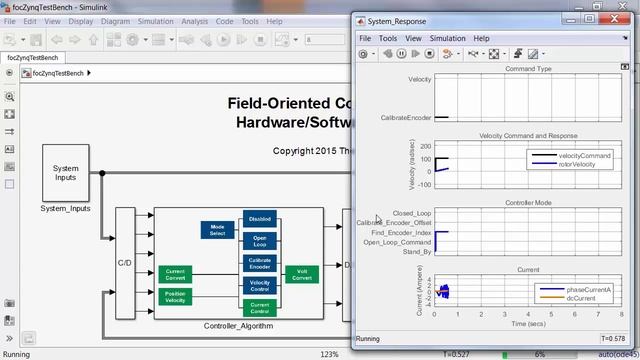
Task: Open dropdown next to highlight block icon
Action: (x=458, y=54)
